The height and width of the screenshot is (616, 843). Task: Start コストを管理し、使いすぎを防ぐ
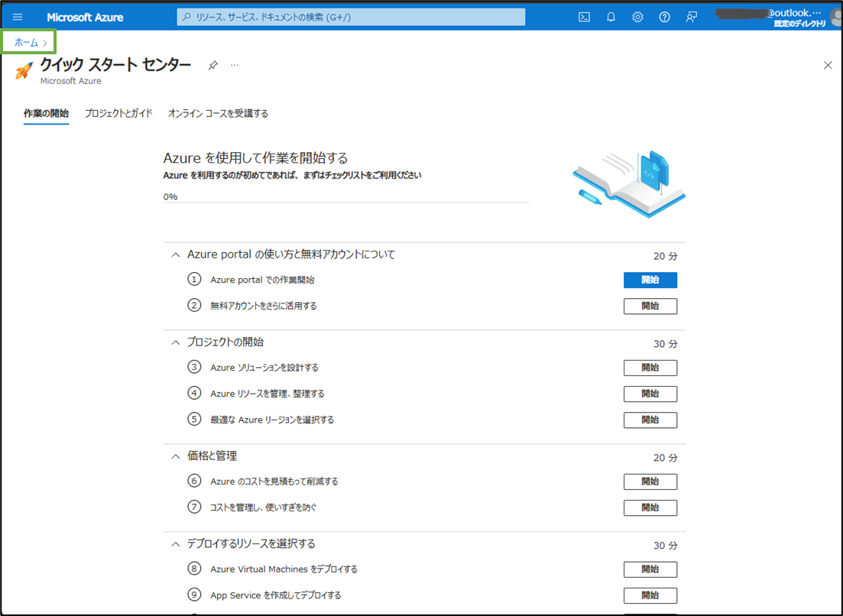click(x=650, y=507)
